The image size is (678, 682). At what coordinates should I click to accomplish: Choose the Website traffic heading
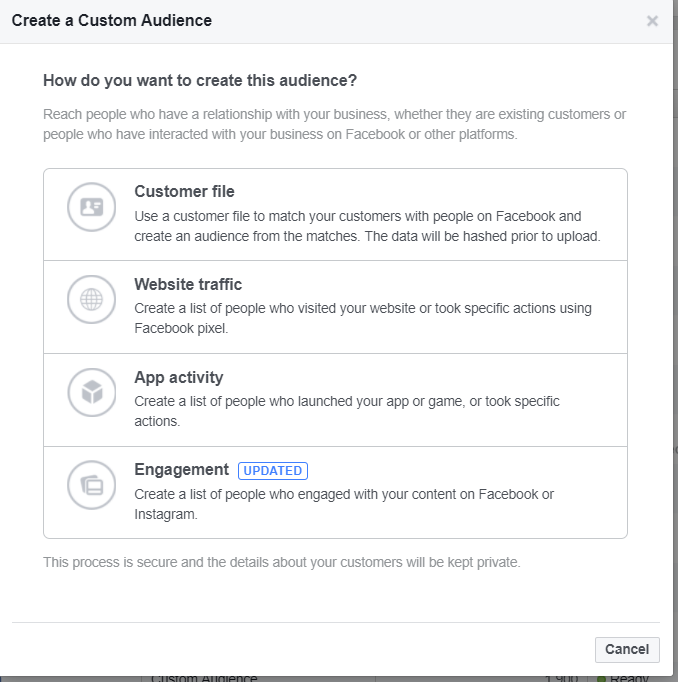188,284
